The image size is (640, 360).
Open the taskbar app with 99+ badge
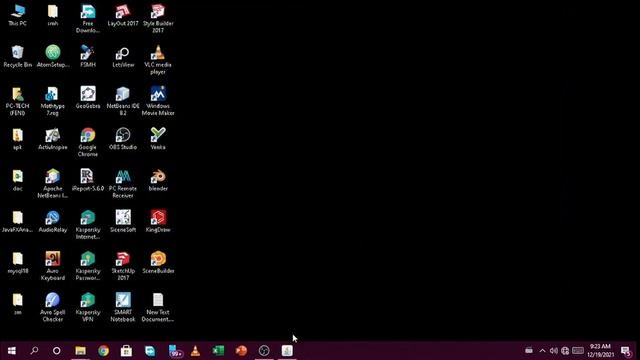click(175, 351)
